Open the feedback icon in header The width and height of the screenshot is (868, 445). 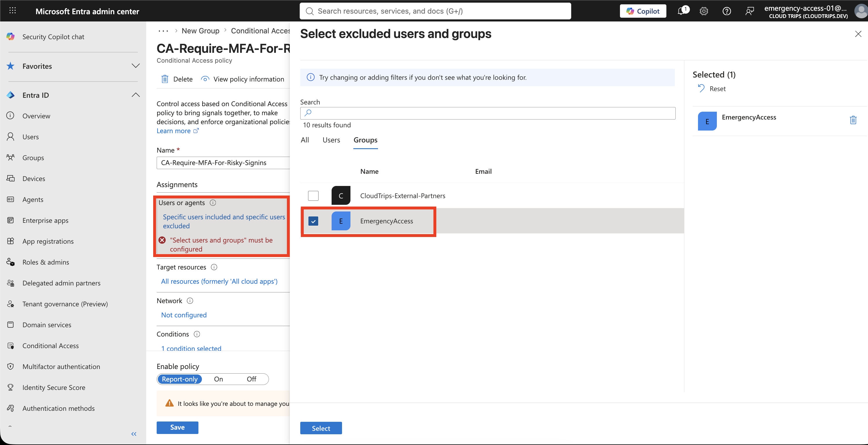(x=749, y=11)
